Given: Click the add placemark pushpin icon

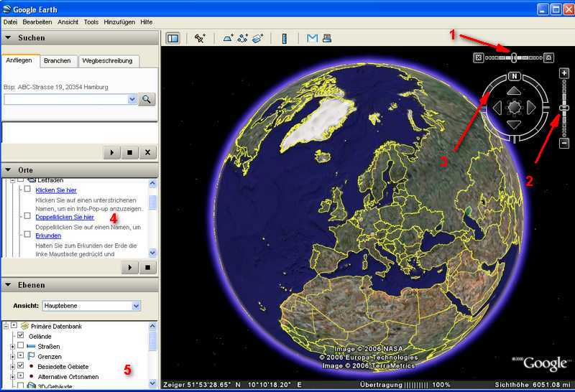Looking at the screenshot, I should [201, 38].
